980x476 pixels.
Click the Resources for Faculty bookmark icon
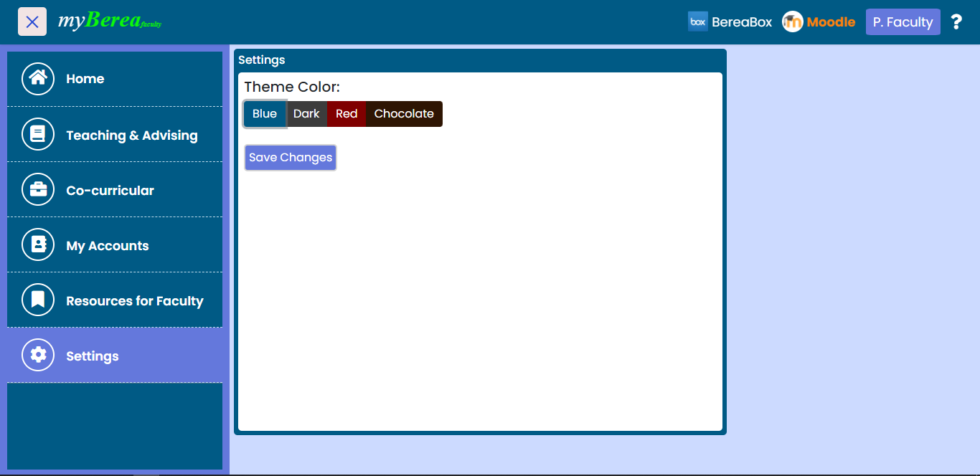click(x=38, y=300)
